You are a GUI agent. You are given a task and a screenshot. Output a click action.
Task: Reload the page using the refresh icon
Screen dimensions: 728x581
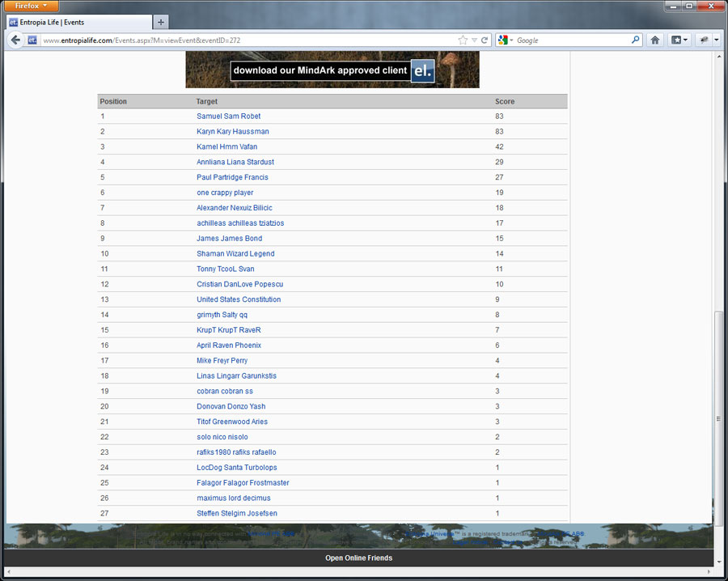[485, 40]
